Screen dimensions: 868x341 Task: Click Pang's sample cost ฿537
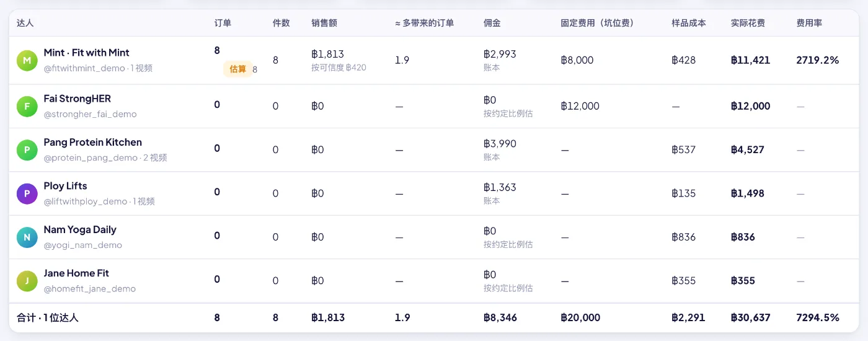coord(684,150)
